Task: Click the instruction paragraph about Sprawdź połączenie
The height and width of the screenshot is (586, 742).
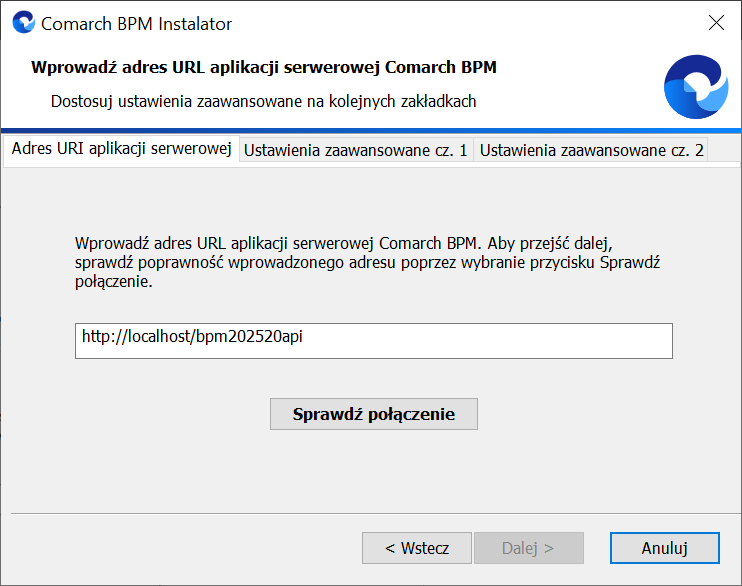Action: coord(367,262)
